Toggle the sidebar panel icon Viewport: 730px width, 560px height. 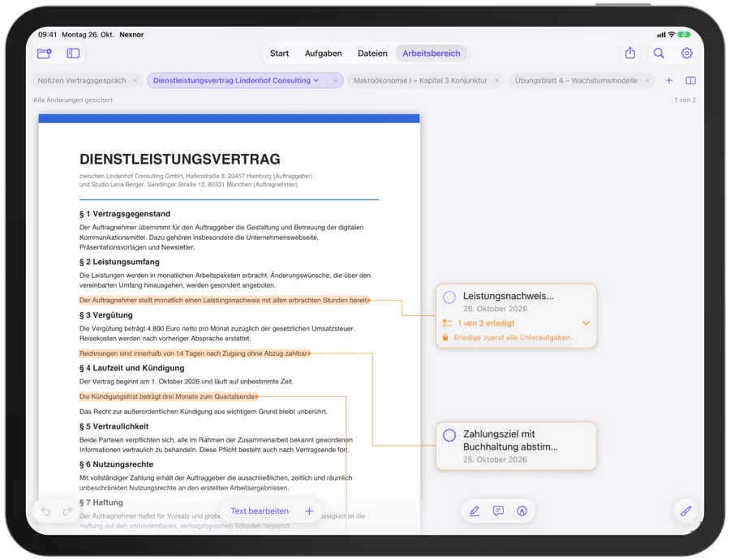click(73, 53)
